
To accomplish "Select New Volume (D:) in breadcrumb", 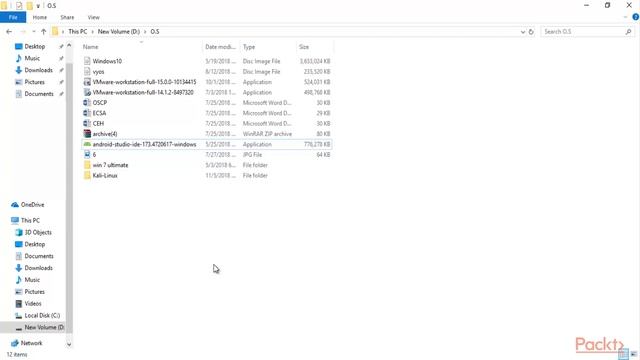I will (x=119, y=31).
